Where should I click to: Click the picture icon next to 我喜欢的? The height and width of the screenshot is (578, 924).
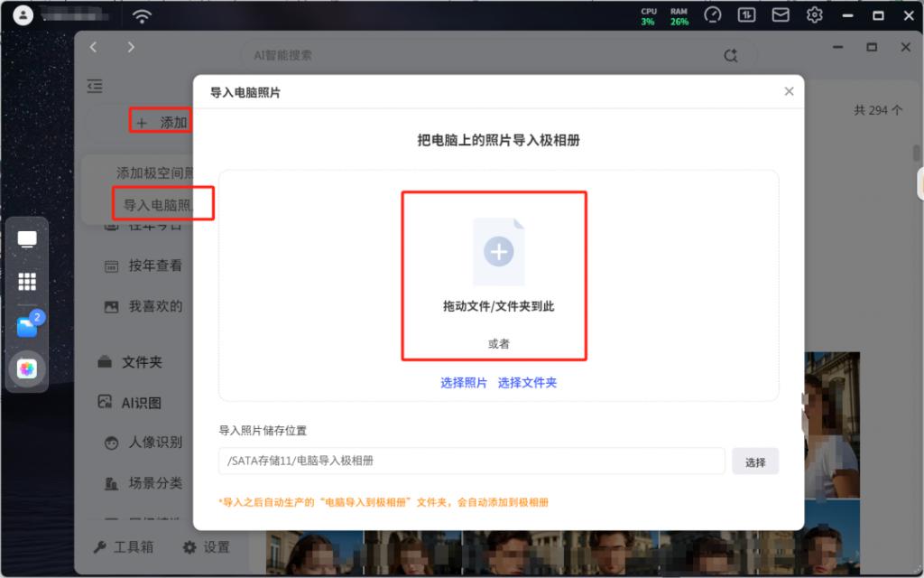[x=111, y=307]
